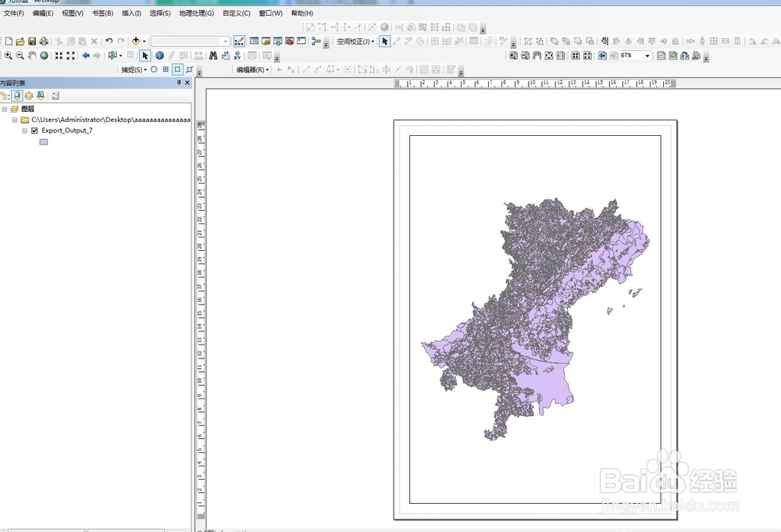The image size is (781, 532).
Task: Go back to previous extent blue arrow
Action: tap(86, 55)
